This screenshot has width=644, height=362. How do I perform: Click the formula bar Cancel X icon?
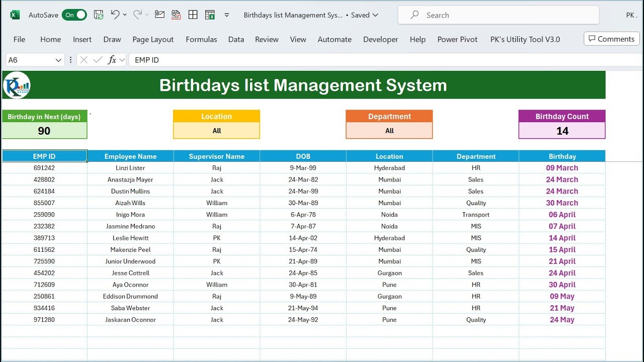click(84, 60)
